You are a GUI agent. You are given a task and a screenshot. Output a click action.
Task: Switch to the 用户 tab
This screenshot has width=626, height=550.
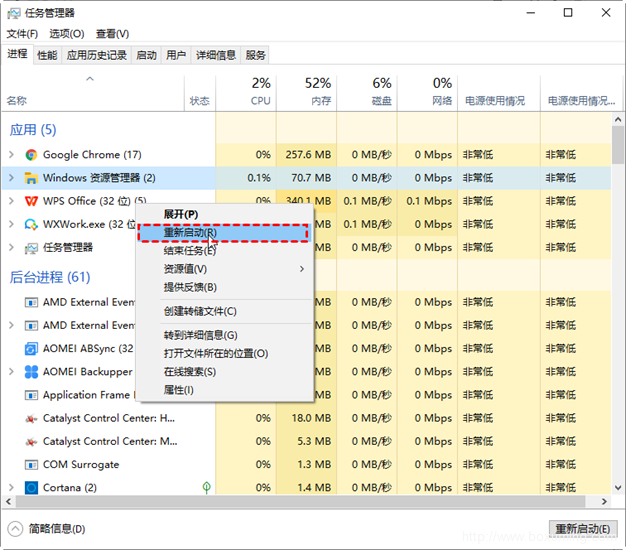[176, 55]
